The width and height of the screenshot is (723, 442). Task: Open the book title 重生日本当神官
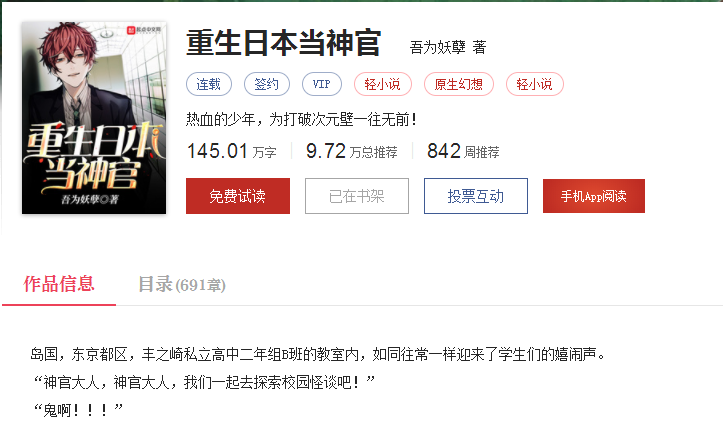(x=284, y=43)
